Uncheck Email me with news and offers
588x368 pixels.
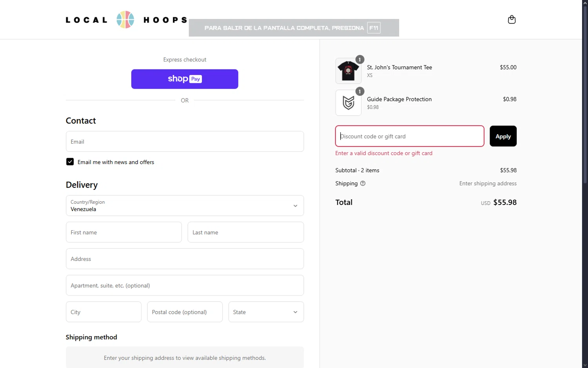(x=70, y=162)
